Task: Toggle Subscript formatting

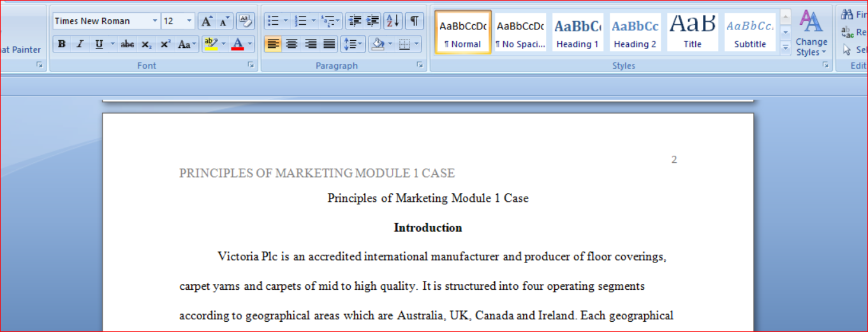Action: pos(147,44)
